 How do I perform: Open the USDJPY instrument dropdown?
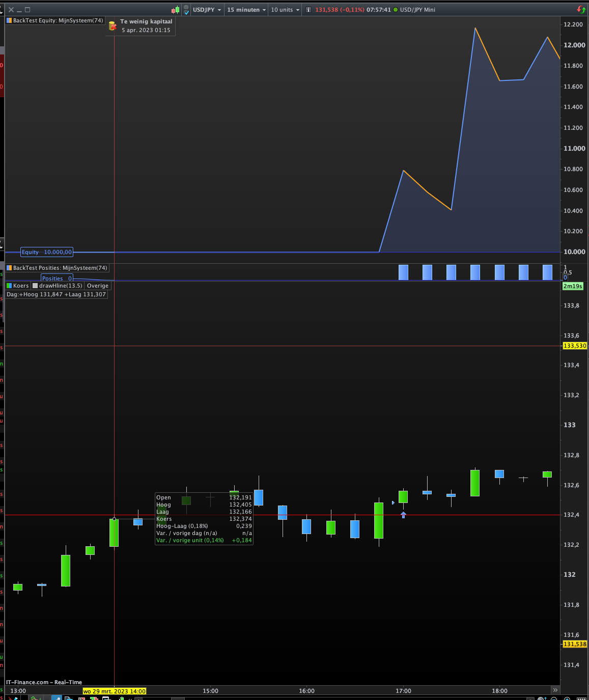(x=207, y=10)
